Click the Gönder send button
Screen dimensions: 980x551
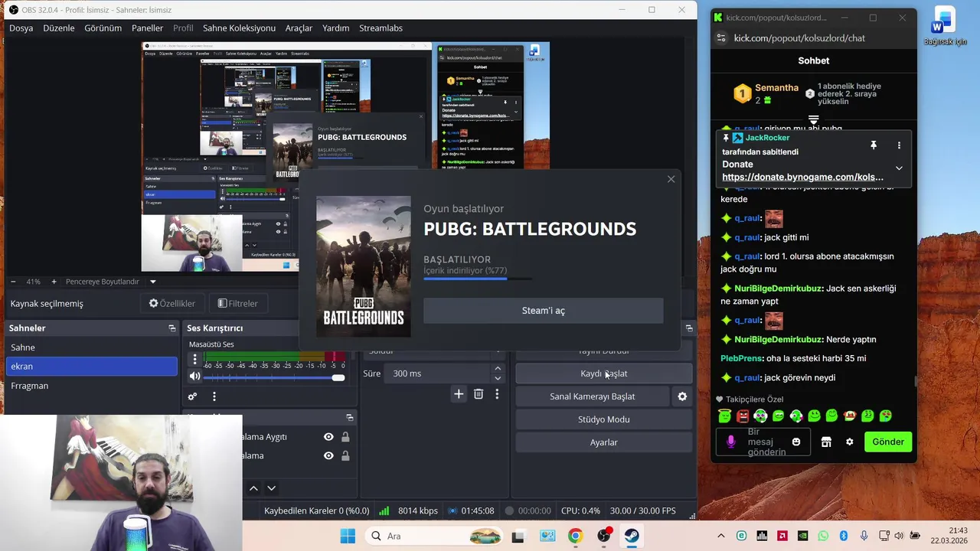(x=888, y=442)
